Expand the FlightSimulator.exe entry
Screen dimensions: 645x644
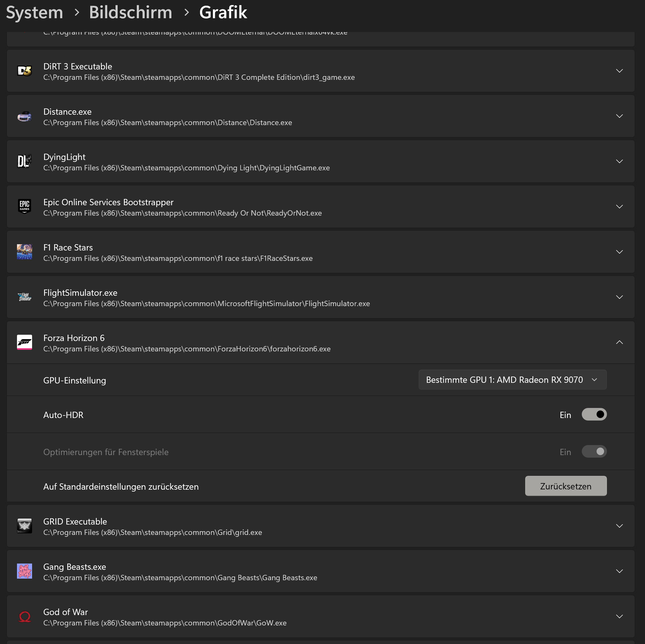pyautogui.click(x=619, y=297)
